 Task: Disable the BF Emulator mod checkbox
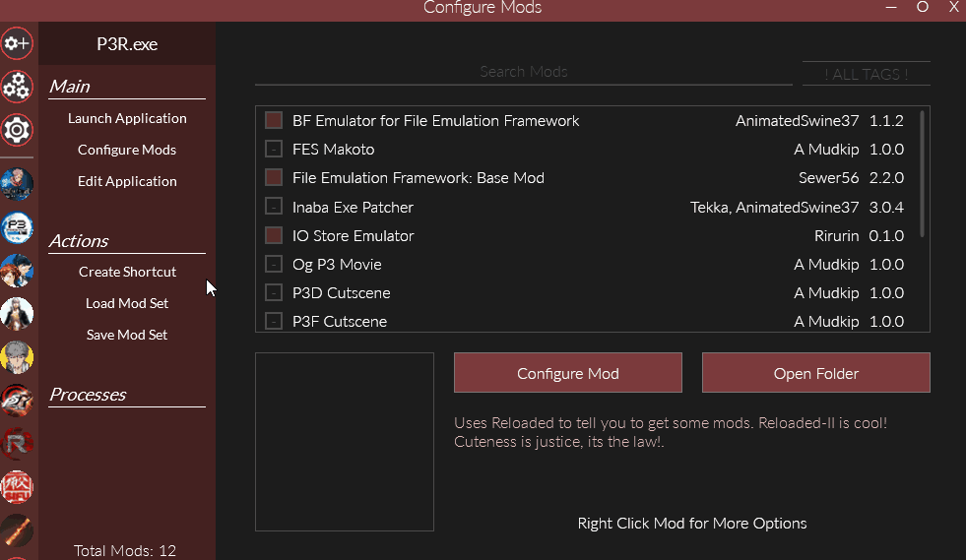pyautogui.click(x=274, y=121)
